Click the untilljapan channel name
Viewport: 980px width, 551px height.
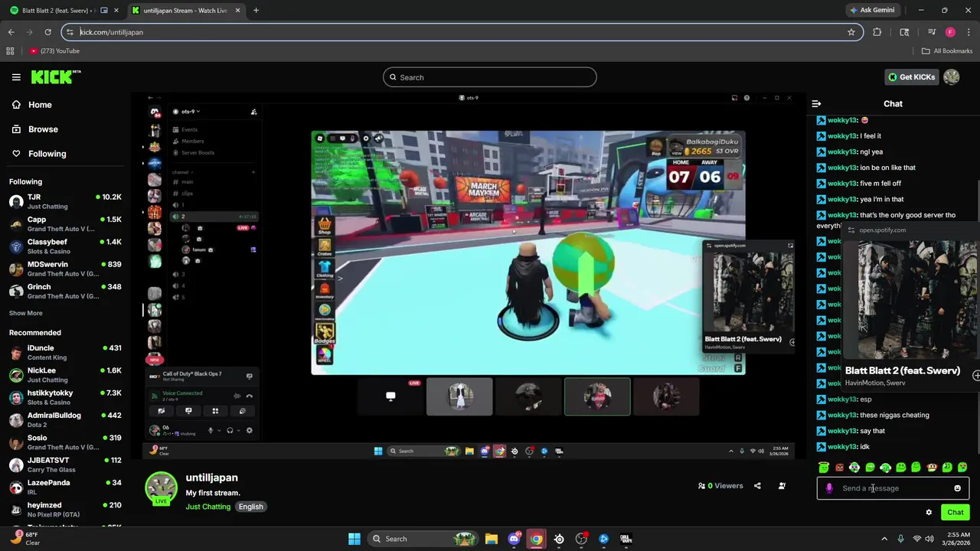pos(211,478)
